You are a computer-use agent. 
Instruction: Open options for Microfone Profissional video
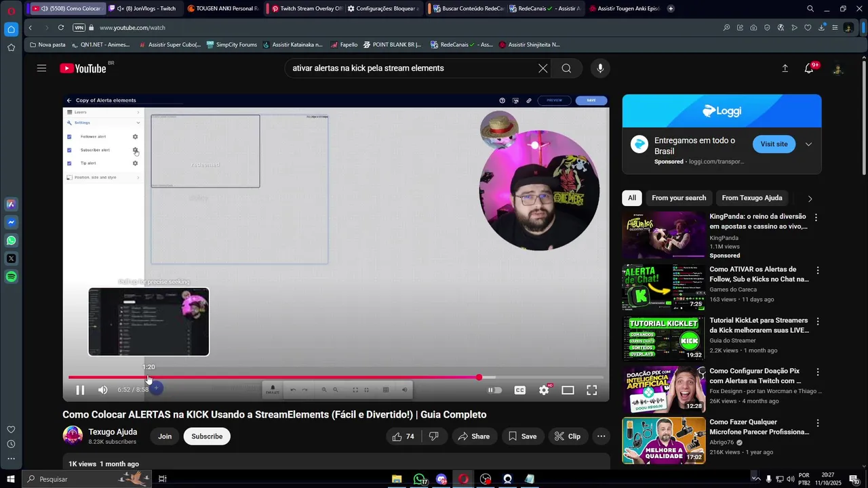[x=817, y=423]
